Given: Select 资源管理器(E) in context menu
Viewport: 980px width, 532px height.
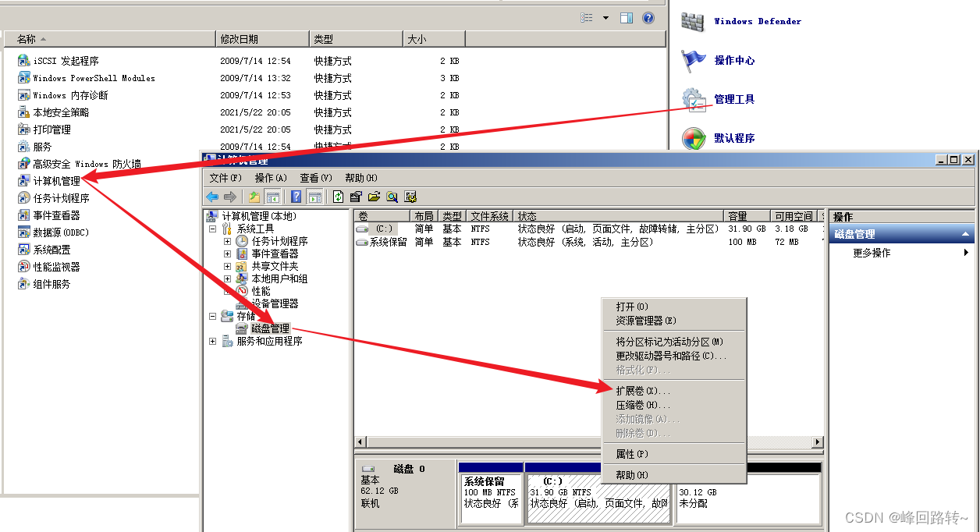Looking at the screenshot, I should (x=675, y=321).
